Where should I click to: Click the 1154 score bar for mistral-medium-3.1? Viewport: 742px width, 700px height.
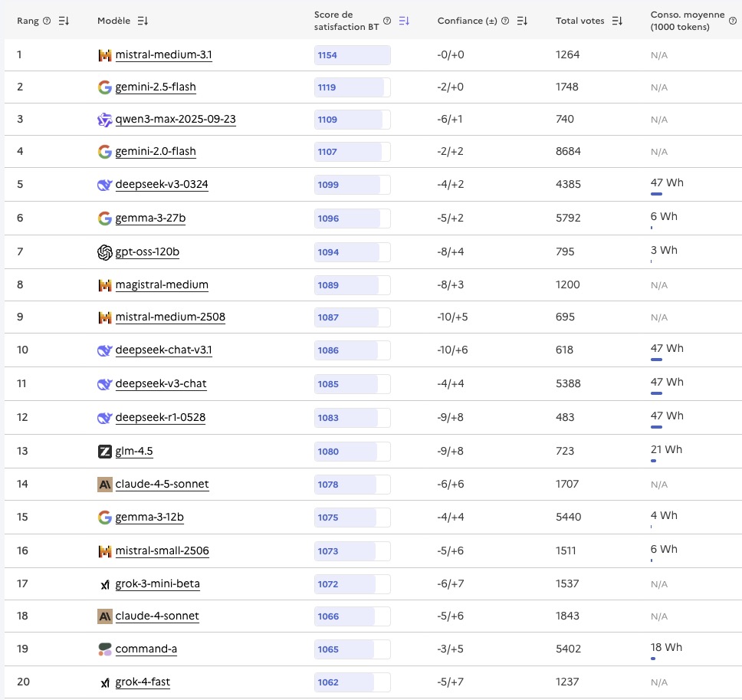352,55
